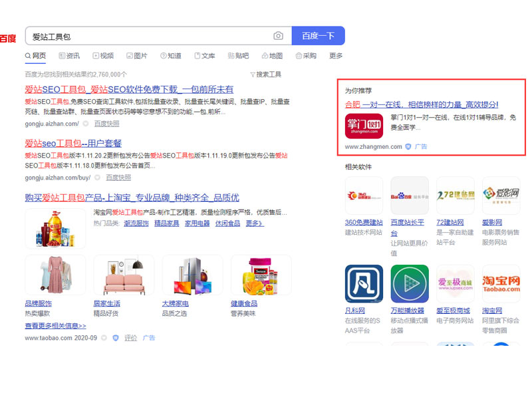Switch to the 图片 tab
This screenshot has width=532, height=399.
coord(136,56)
